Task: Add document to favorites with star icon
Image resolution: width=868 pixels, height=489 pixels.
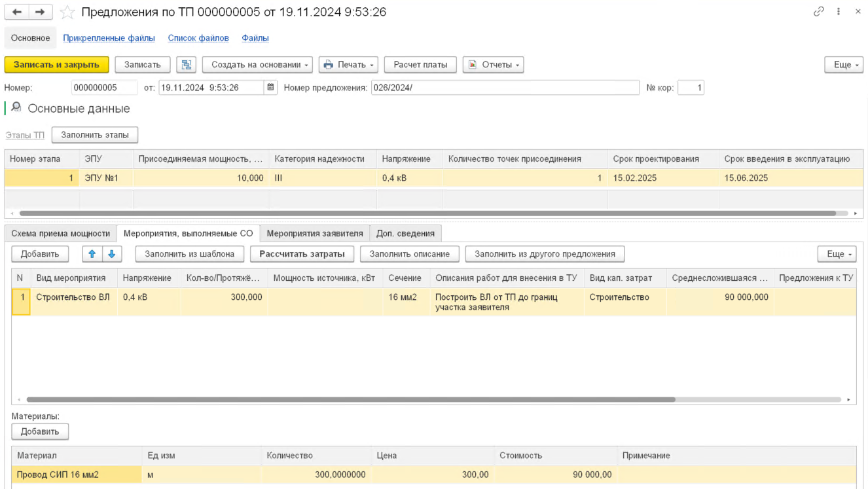Action: click(67, 12)
